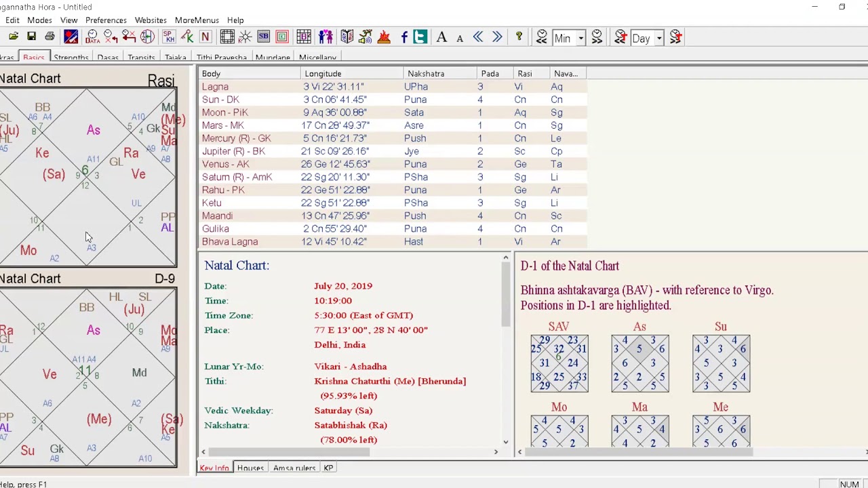The height and width of the screenshot is (488, 868).
Task: Select the Basics tab
Action: coord(33,58)
